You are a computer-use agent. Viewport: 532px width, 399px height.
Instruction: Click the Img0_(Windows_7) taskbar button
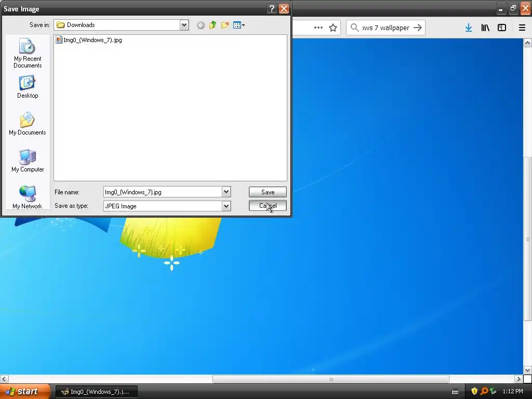pyautogui.click(x=96, y=392)
